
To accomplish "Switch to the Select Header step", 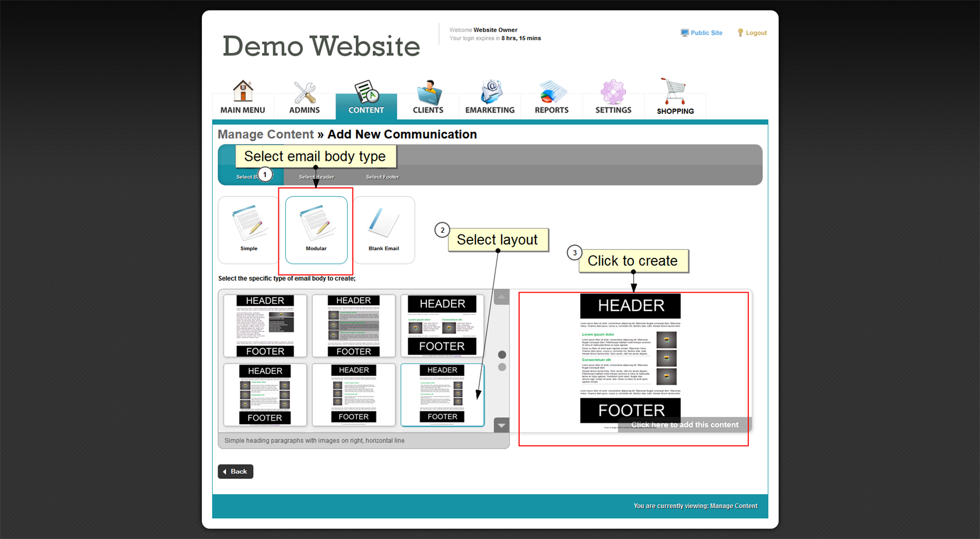I will pos(317,177).
